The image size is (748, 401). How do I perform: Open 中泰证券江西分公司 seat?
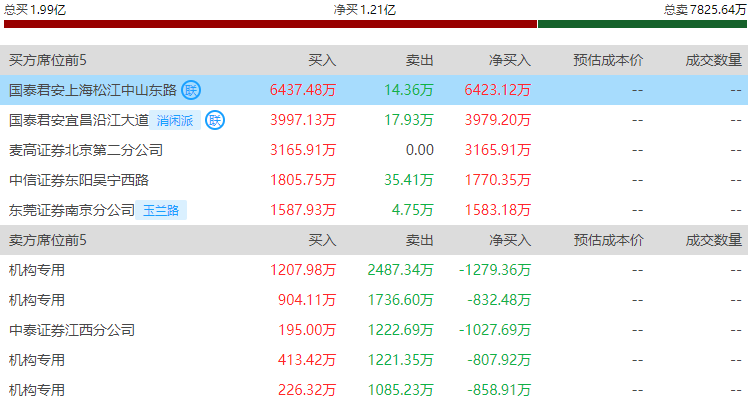click(x=72, y=330)
